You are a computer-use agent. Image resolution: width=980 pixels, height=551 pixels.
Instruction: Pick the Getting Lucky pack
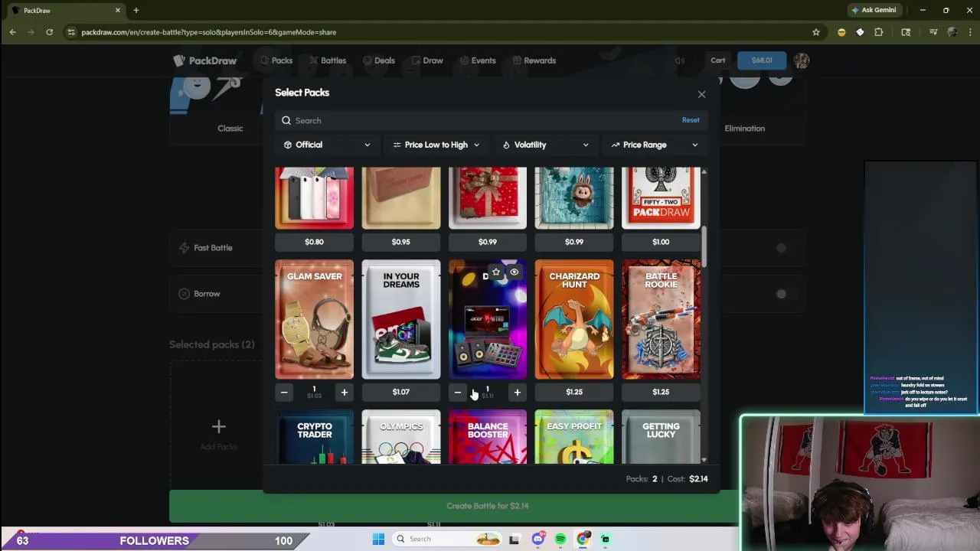[x=661, y=437]
